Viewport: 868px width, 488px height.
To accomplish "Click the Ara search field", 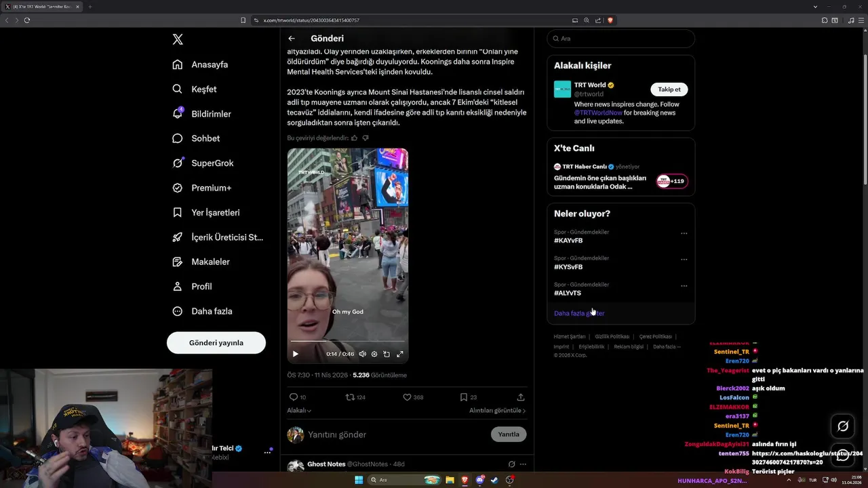I will click(x=621, y=39).
